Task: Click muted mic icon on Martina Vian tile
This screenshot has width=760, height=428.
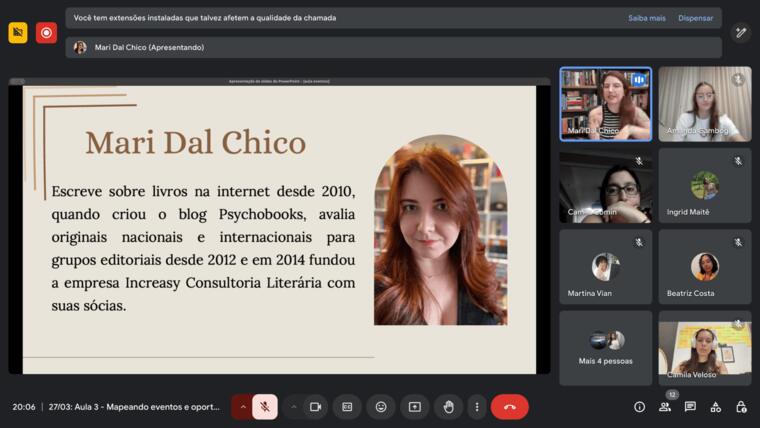Action: (x=639, y=242)
